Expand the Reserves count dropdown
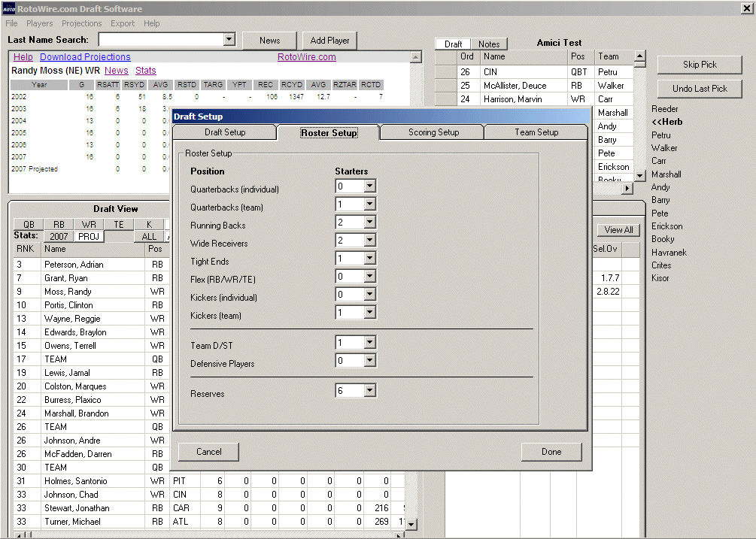Viewport: 756px width, 539px height. 370,391
